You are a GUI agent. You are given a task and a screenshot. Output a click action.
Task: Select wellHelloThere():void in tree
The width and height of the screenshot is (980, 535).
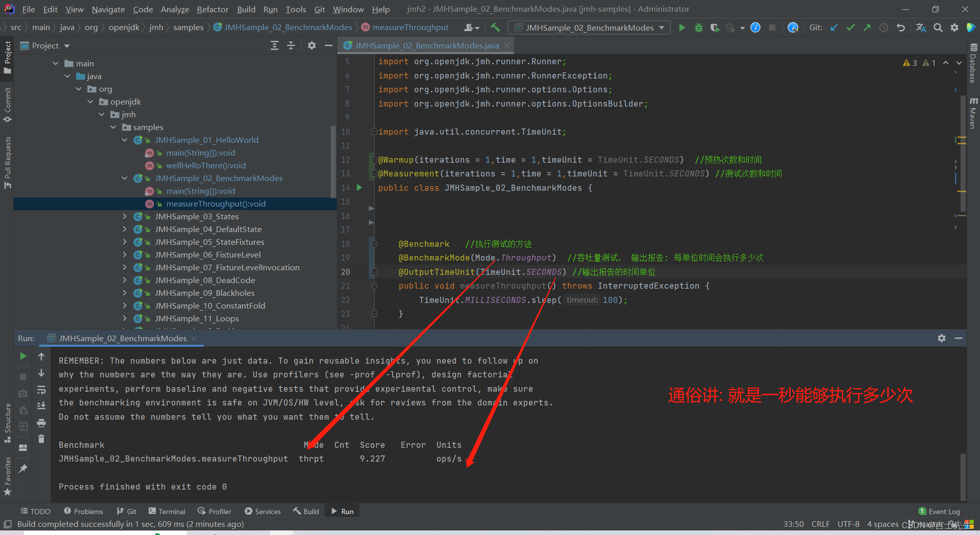pyautogui.click(x=206, y=165)
